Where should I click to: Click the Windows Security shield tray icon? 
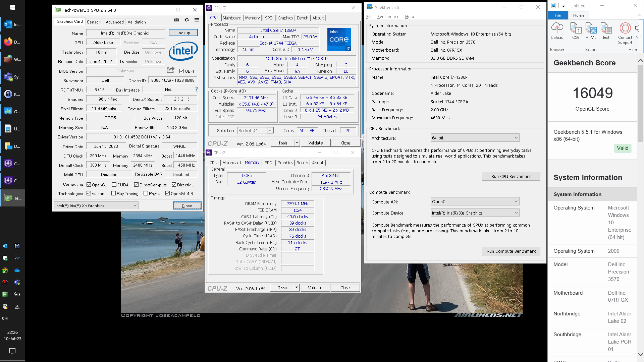(x=5, y=258)
